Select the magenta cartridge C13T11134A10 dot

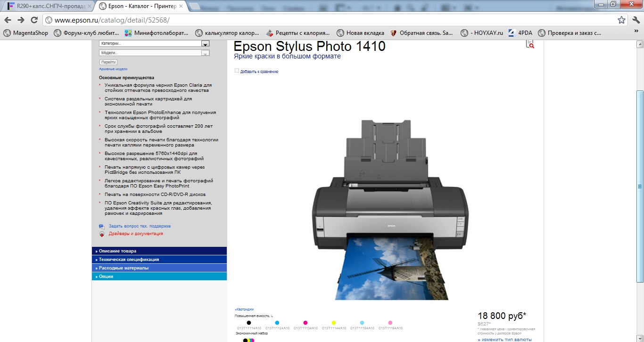tap(305, 323)
